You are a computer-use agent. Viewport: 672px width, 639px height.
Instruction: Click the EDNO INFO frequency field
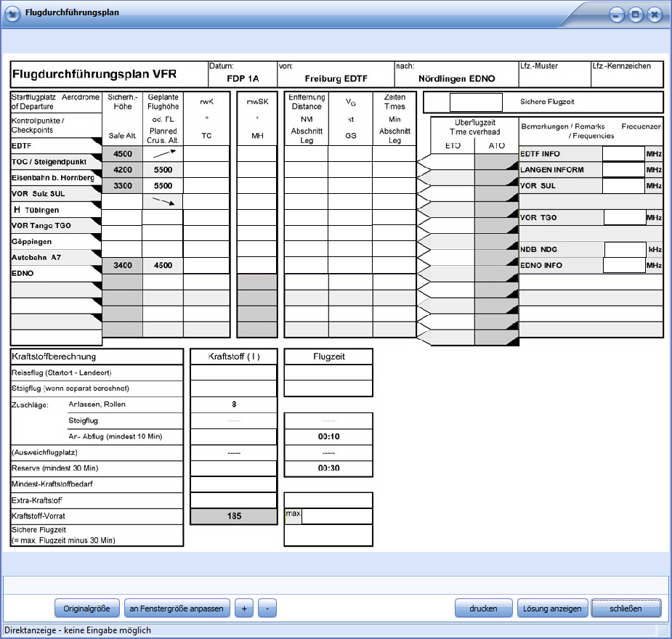click(624, 265)
